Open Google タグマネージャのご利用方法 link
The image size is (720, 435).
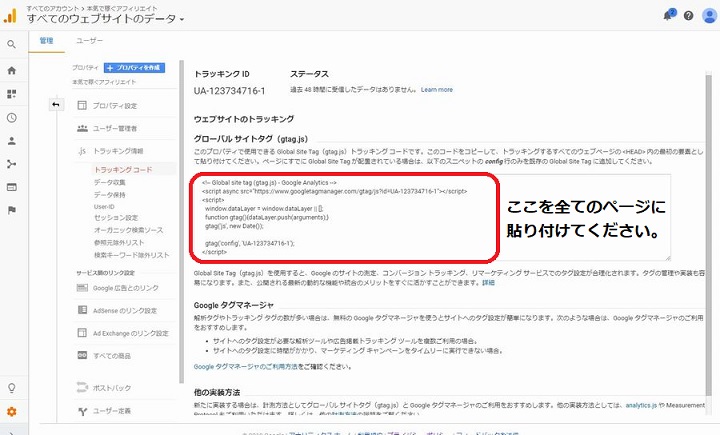coord(245,367)
